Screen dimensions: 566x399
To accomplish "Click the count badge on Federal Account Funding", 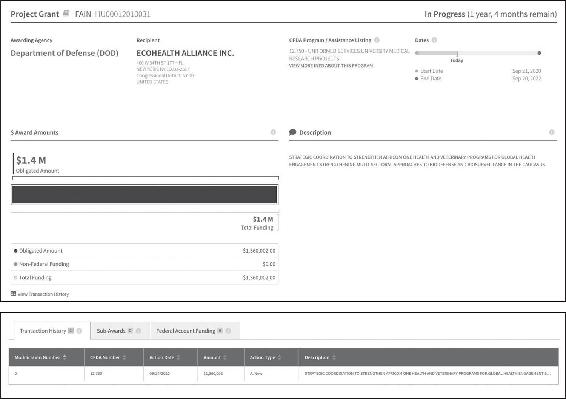I will click(220, 330).
